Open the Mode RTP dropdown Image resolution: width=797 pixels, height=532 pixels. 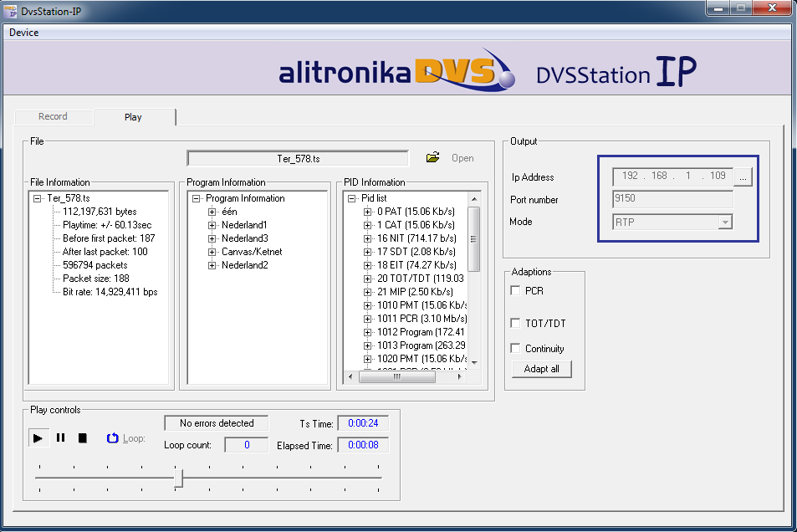pos(725,222)
